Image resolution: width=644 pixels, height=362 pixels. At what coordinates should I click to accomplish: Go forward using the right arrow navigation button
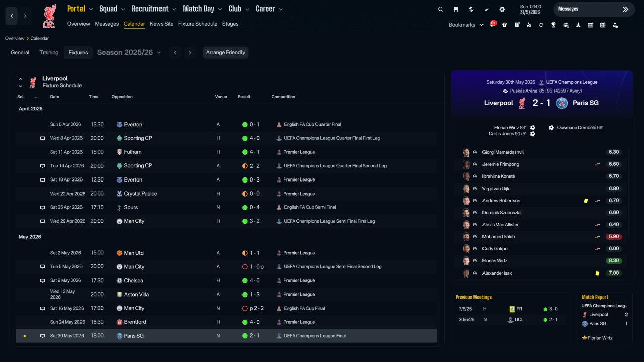pyautogui.click(x=25, y=16)
